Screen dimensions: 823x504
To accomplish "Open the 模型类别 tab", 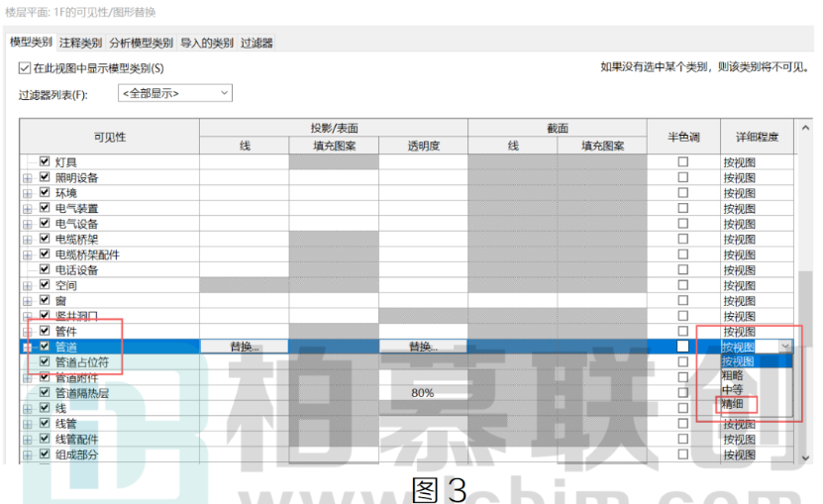I will [31, 42].
